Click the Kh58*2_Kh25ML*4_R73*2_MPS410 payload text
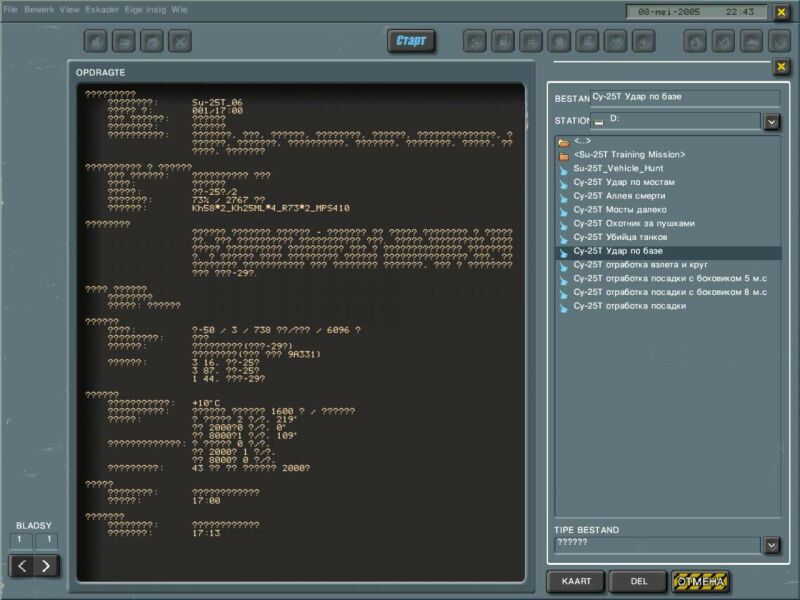 click(271, 208)
